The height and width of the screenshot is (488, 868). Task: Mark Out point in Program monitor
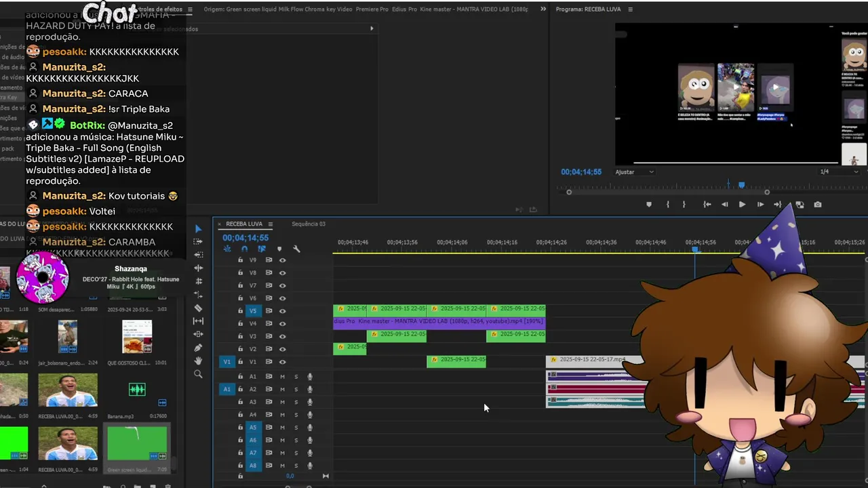[684, 204]
